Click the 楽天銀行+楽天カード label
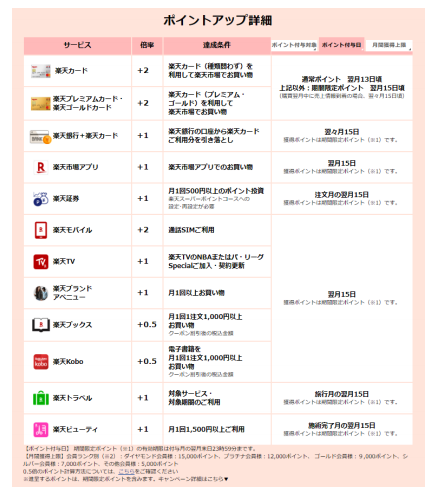Viewport: 439px width, 495px height. (x=85, y=136)
